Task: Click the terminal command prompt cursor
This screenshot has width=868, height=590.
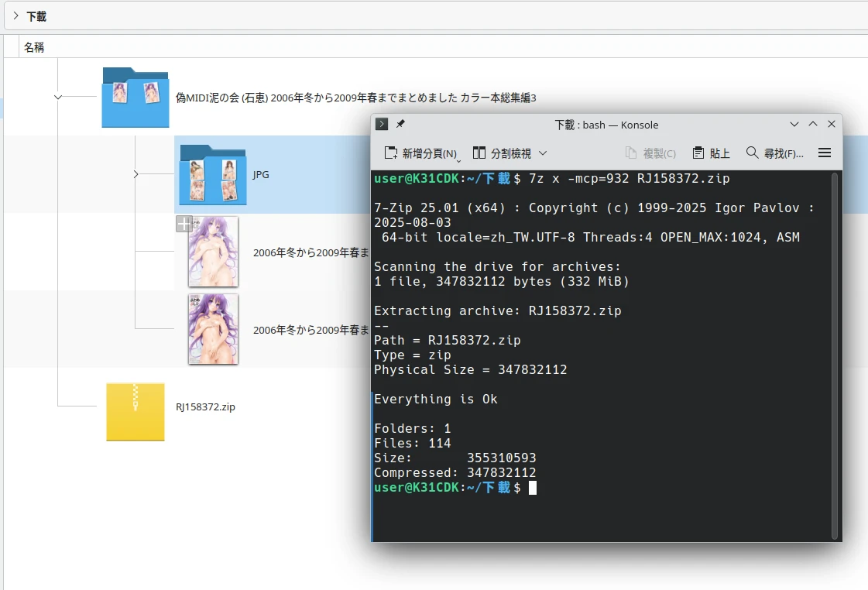Action: click(x=533, y=488)
